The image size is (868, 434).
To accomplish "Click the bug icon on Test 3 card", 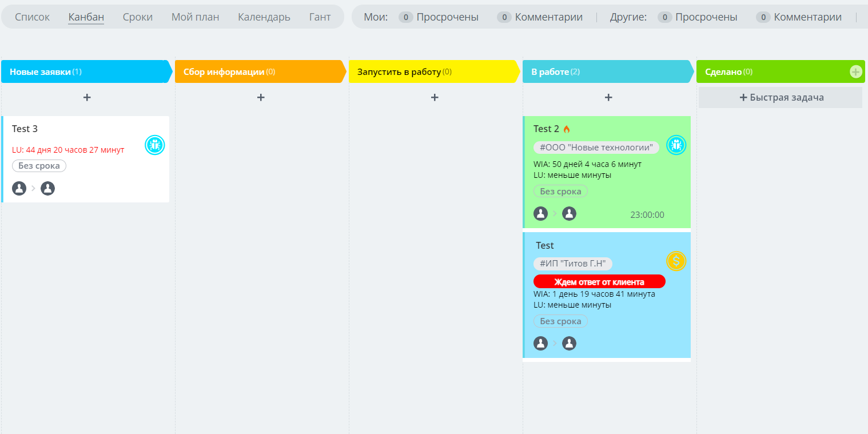I will point(154,145).
